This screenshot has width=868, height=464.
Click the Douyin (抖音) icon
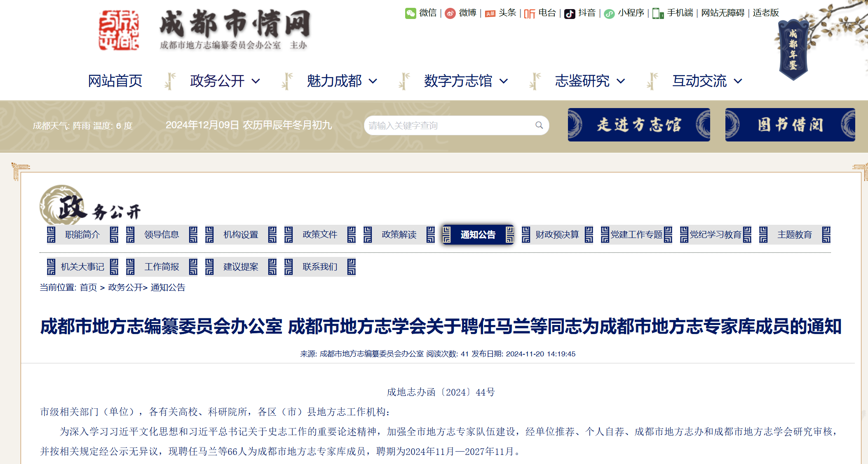tap(570, 14)
